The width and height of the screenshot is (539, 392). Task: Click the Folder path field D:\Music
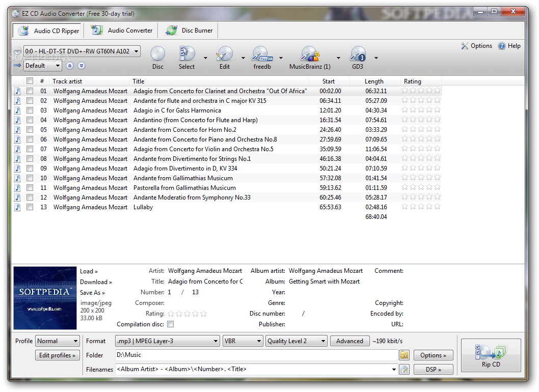(x=256, y=355)
